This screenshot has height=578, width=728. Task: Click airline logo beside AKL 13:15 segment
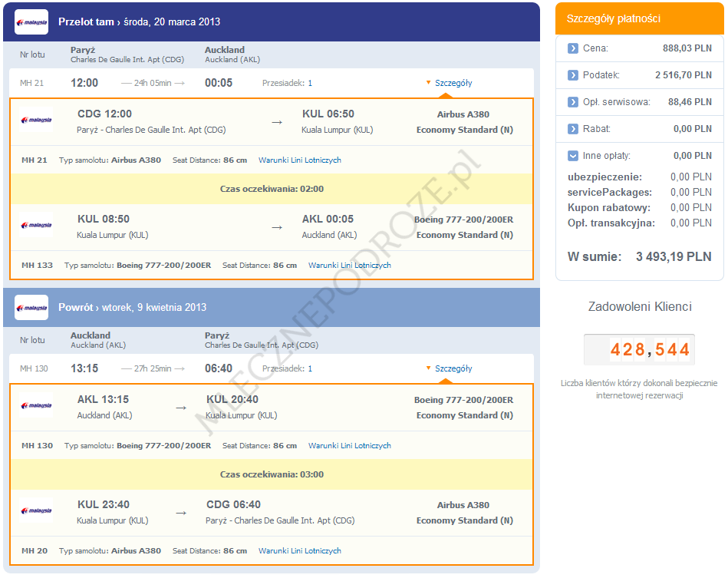36,406
